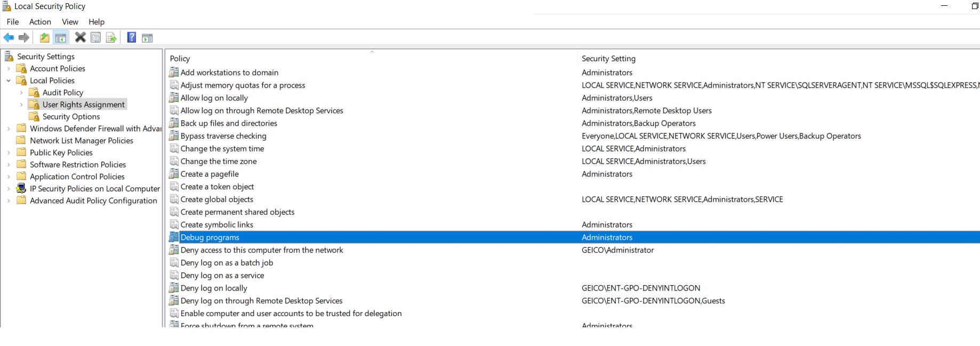This screenshot has height=346, width=980.
Task: Select the Debug programs policy row
Action: [x=574, y=237]
